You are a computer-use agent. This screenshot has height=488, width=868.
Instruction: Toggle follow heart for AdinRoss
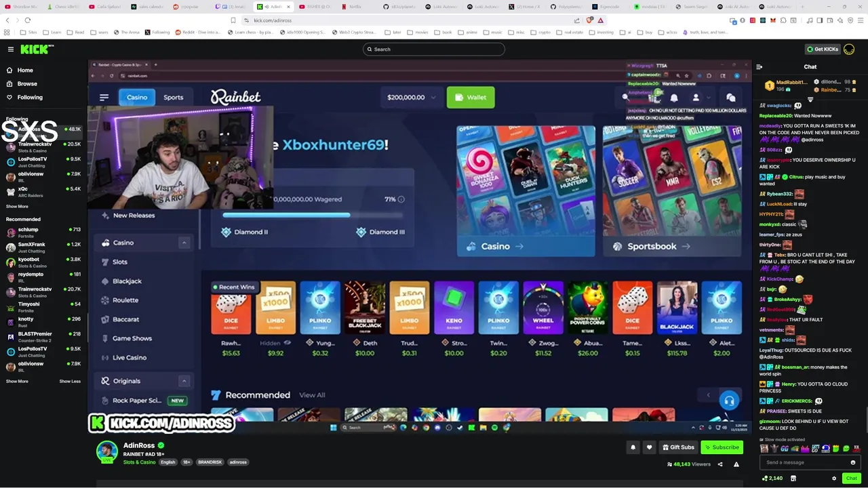pos(649,447)
